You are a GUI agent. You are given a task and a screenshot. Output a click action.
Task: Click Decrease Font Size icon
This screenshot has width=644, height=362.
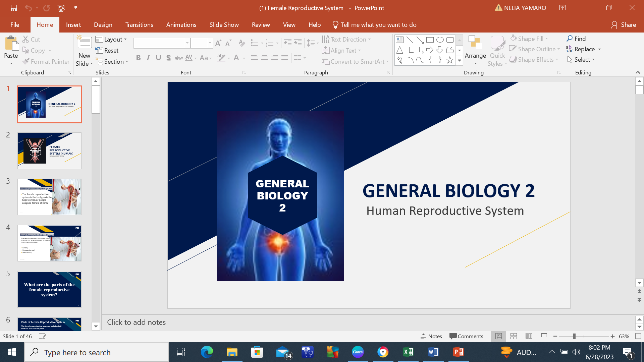pos(228,43)
